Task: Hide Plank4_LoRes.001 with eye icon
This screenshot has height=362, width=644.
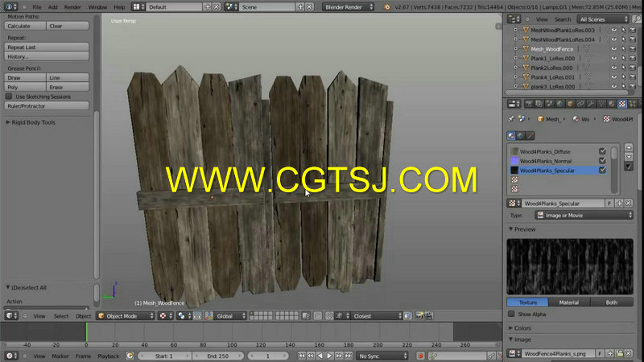Action: coord(614,77)
